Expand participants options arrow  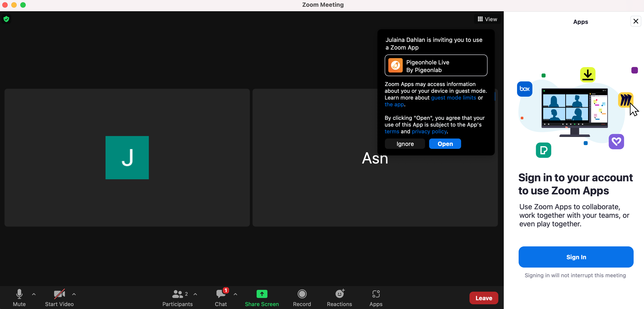pyautogui.click(x=195, y=294)
